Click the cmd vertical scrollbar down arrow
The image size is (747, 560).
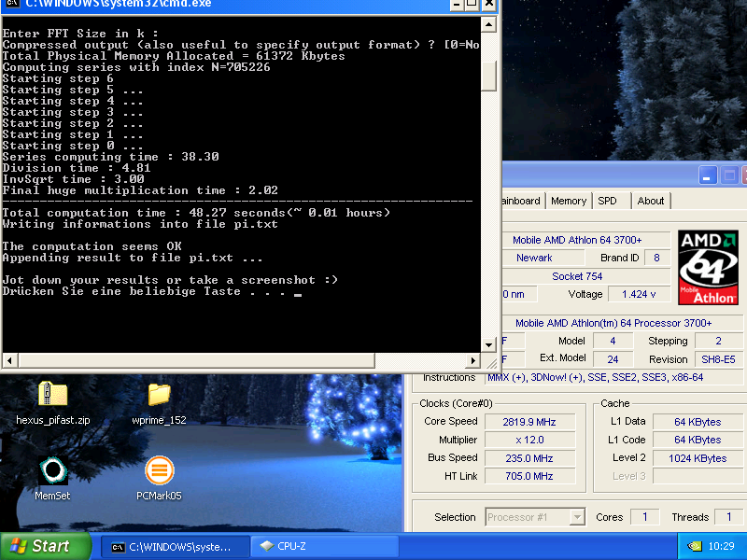pos(488,344)
